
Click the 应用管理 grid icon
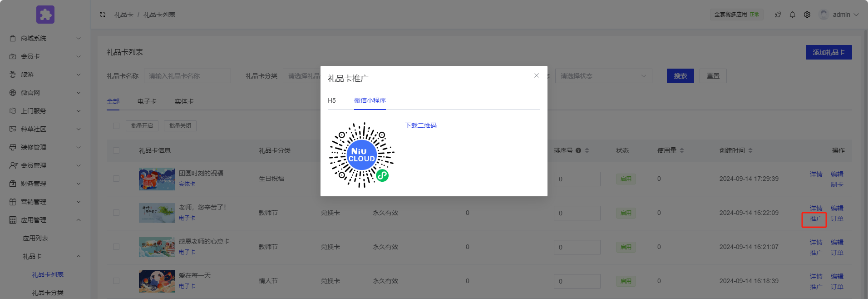tap(13, 220)
